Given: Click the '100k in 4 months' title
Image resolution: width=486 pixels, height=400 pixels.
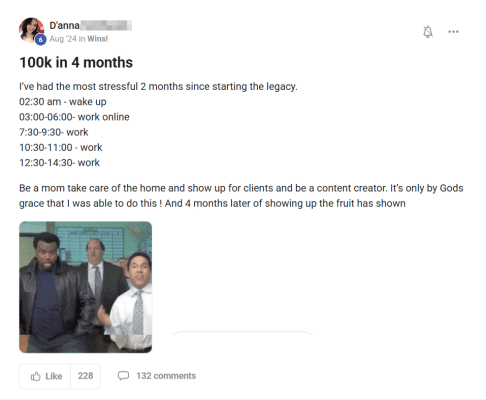Looking at the screenshot, I should click(76, 62).
